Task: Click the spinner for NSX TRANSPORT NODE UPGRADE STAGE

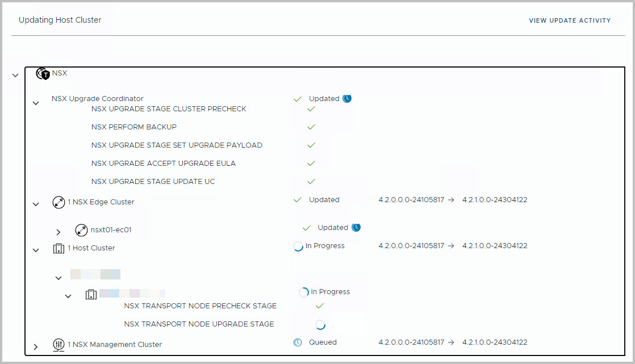Action: [320, 324]
